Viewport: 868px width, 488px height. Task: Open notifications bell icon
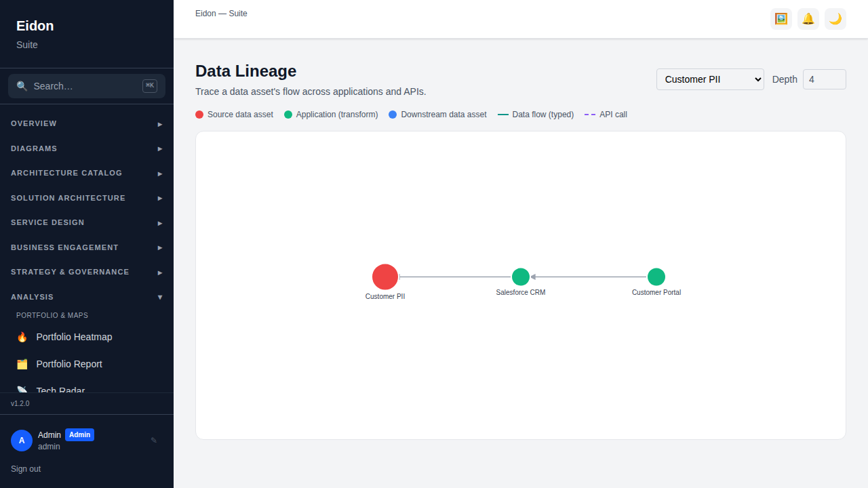point(808,19)
